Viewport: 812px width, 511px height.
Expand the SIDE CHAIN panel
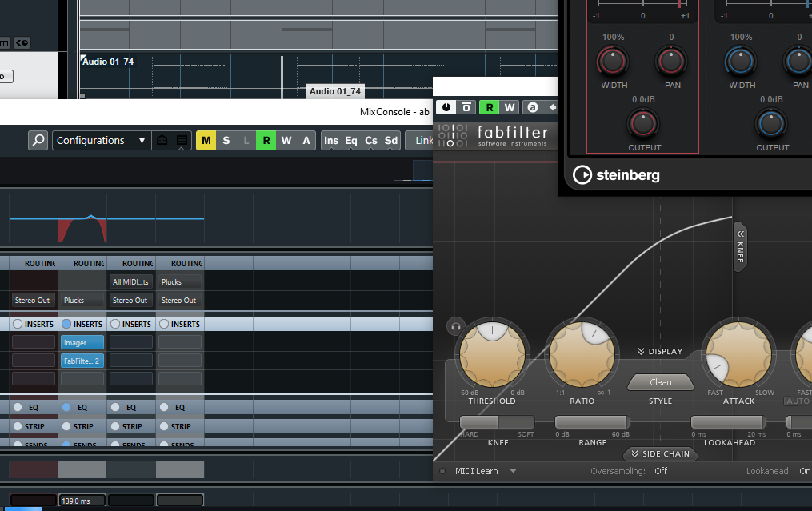(660, 454)
